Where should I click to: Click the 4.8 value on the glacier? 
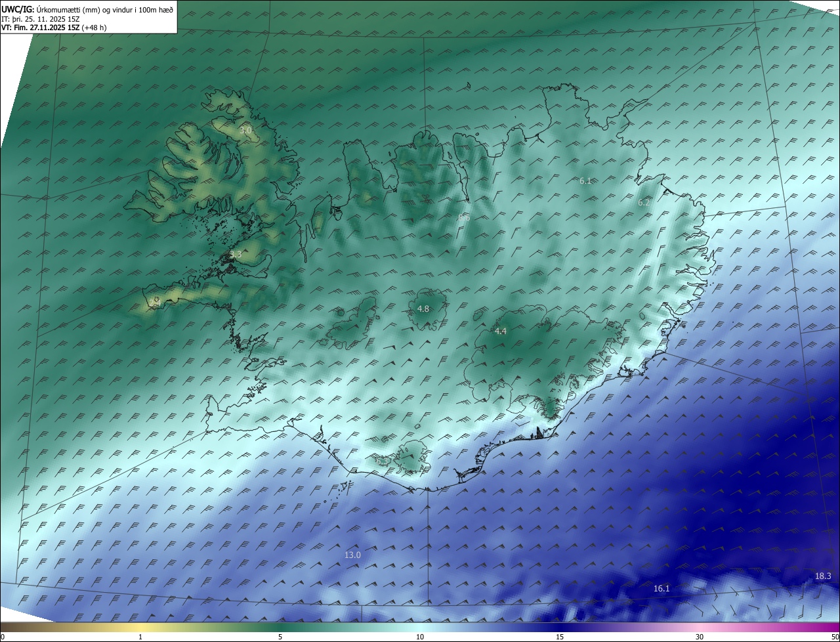(423, 309)
